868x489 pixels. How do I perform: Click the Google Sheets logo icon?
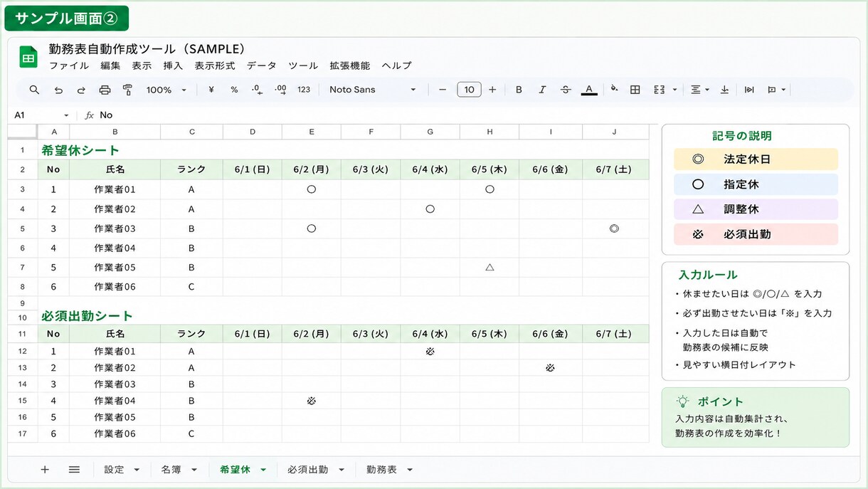click(x=28, y=57)
